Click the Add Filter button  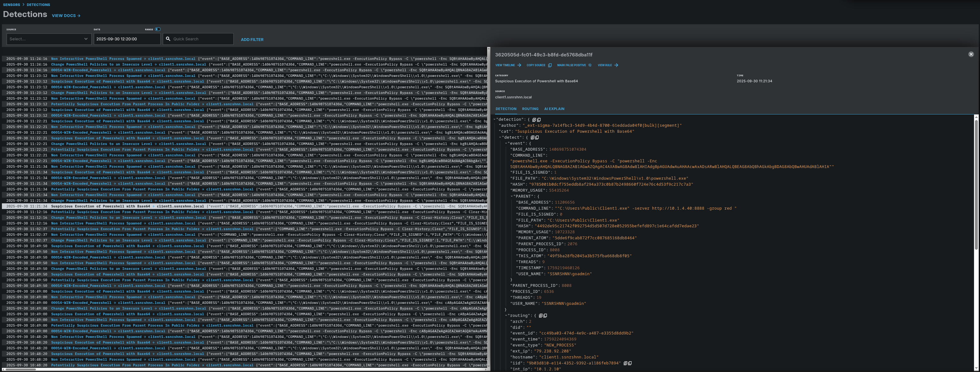click(x=252, y=40)
